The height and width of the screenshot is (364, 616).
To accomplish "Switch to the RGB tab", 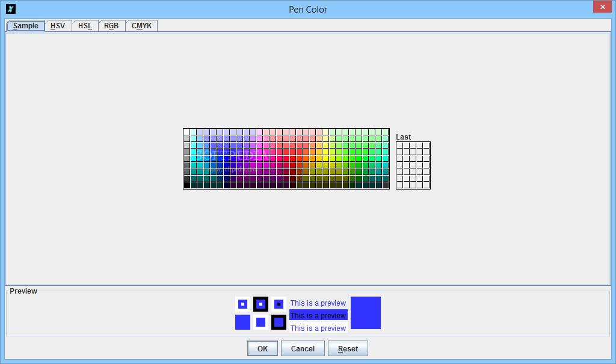I will point(111,25).
